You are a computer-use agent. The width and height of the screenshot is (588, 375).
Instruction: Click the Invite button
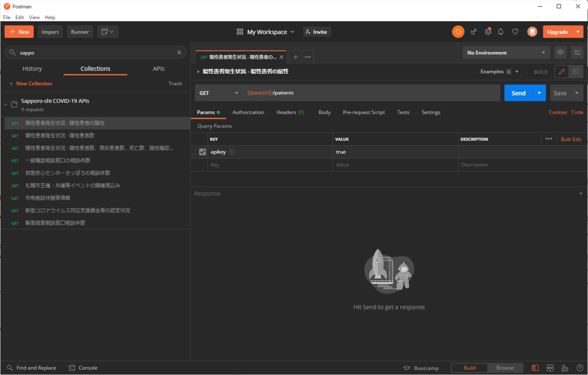(x=317, y=32)
